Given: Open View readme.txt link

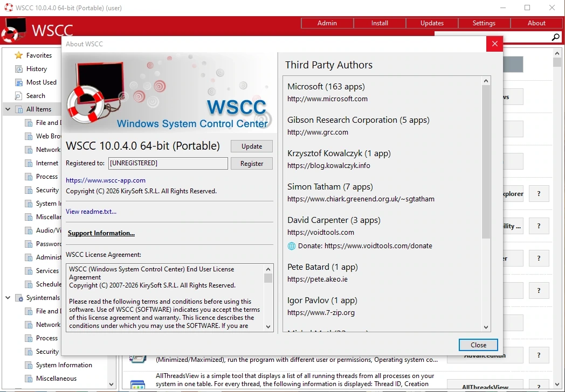Looking at the screenshot, I should (91, 212).
